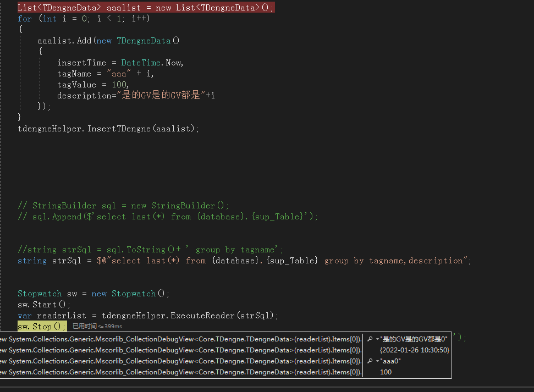The height and width of the screenshot is (392, 534).
Task: Expand visualizer dropdown arrow beside "是的GV是的GV都是0"
Action: [x=377, y=339]
